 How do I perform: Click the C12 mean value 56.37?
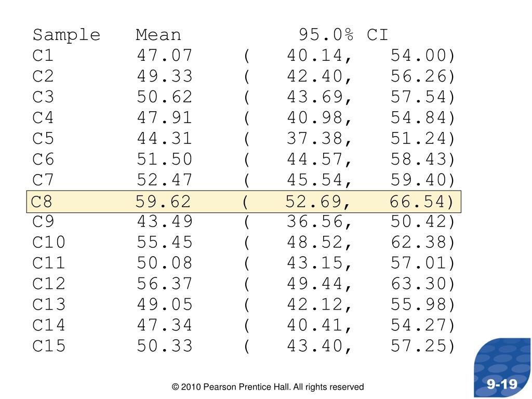point(165,284)
